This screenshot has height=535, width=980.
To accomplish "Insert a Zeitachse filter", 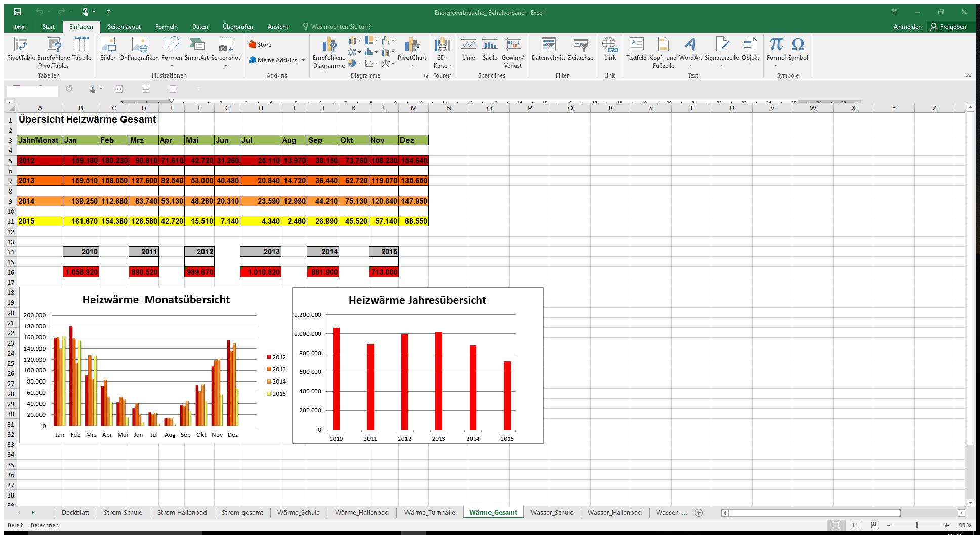I will pos(581,50).
